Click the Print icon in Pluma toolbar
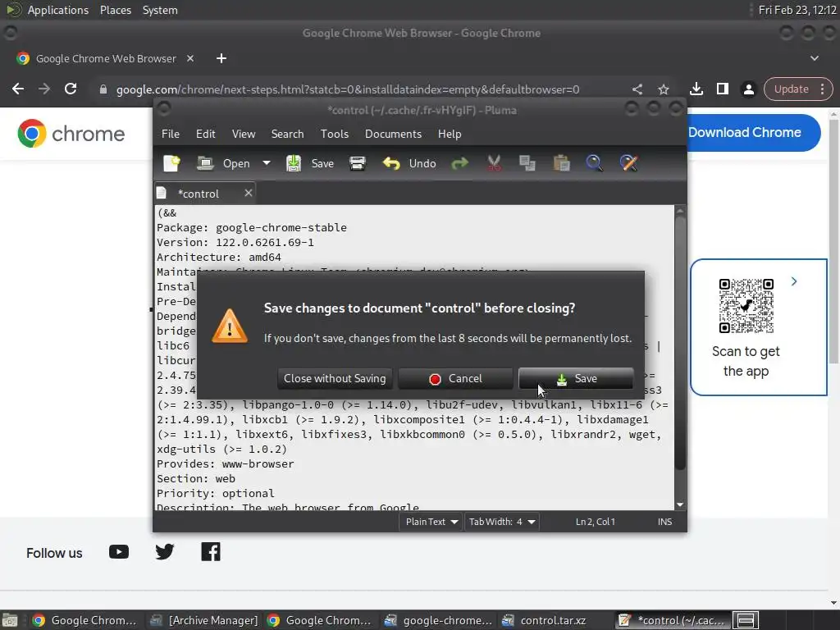Viewport: 840px width, 630px height. pyautogui.click(x=358, y=163)
